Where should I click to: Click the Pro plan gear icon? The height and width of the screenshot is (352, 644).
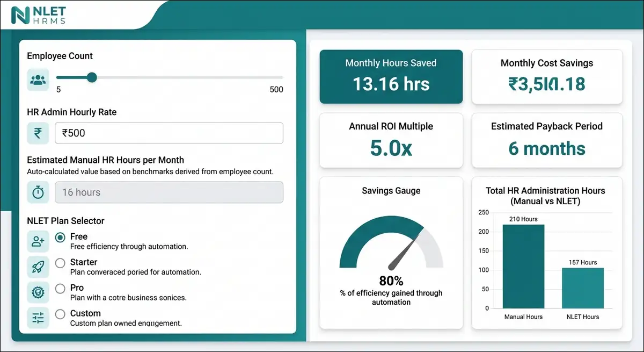coord(38,292)
